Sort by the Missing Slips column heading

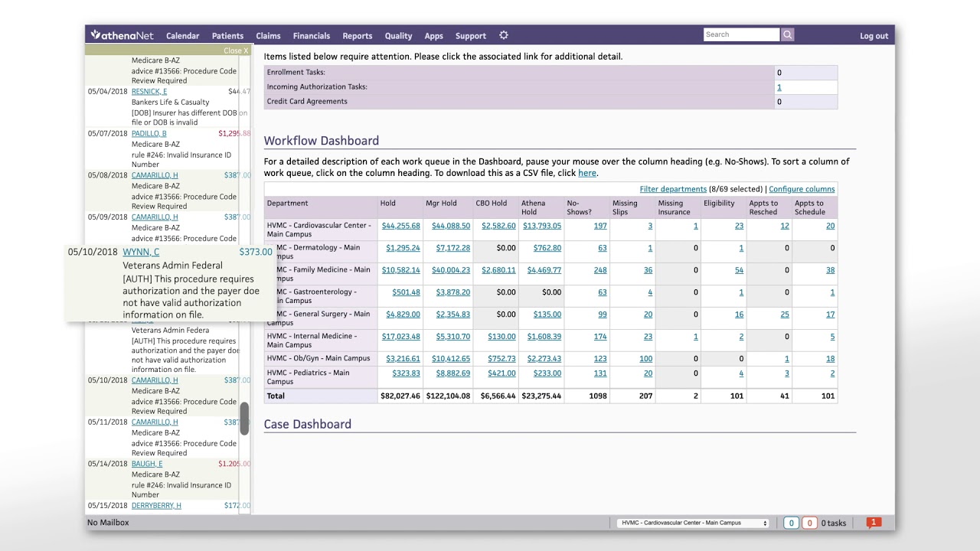coord(625,207)
